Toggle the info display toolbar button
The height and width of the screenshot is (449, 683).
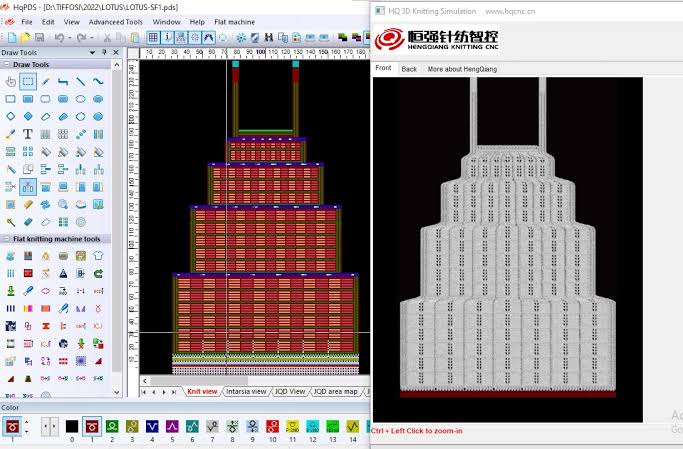tap(165, 37)
